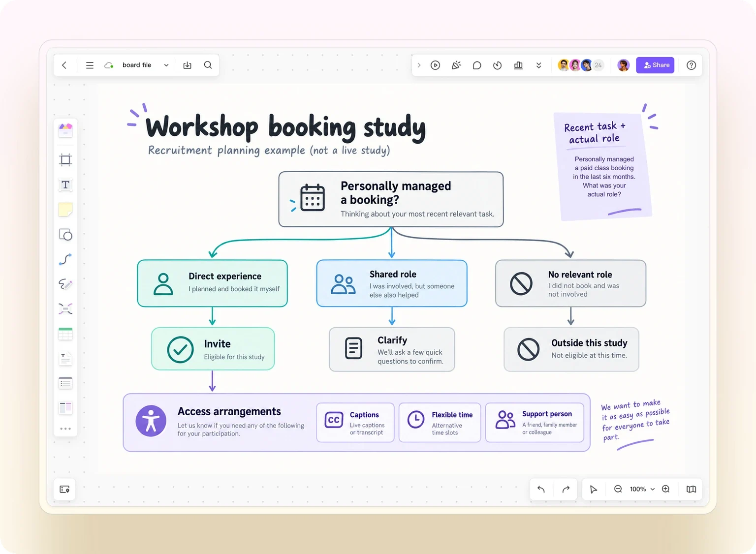
Task: Start presentation with play icon
Action: (x=435, y=65)
